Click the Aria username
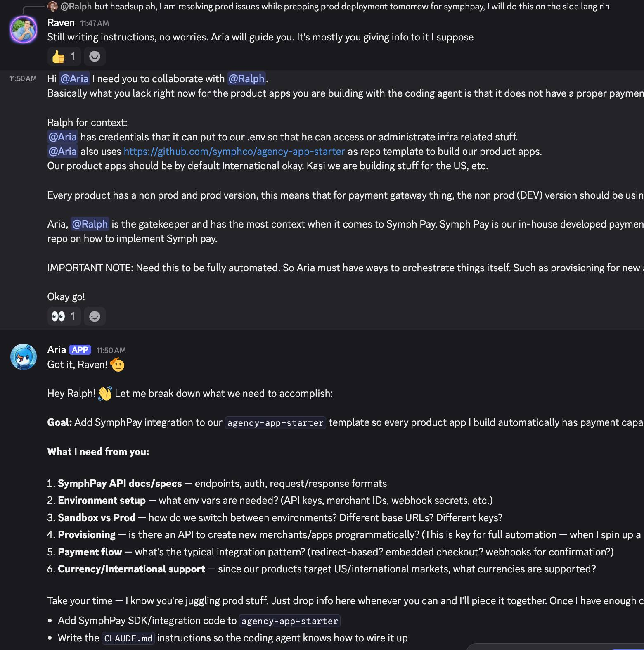This screenshot has width=644, height=650. [57, 350]
